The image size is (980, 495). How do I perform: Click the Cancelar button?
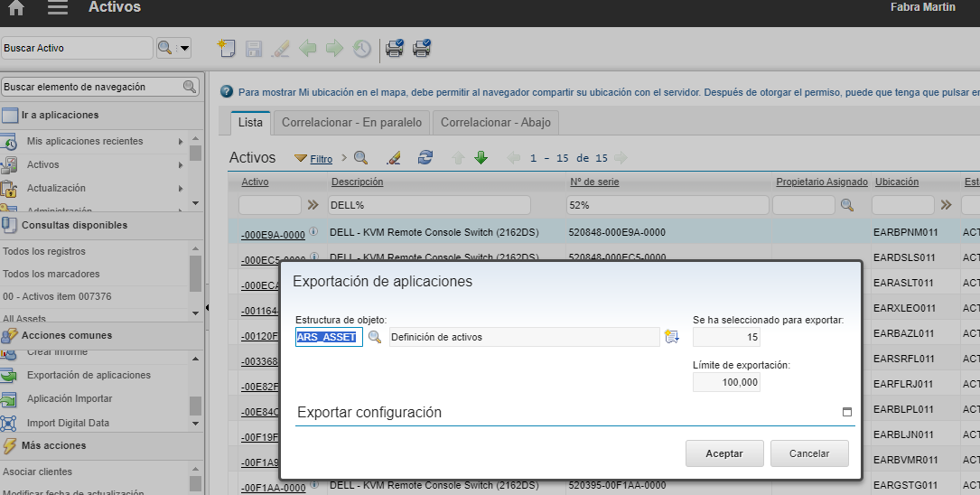809,453
